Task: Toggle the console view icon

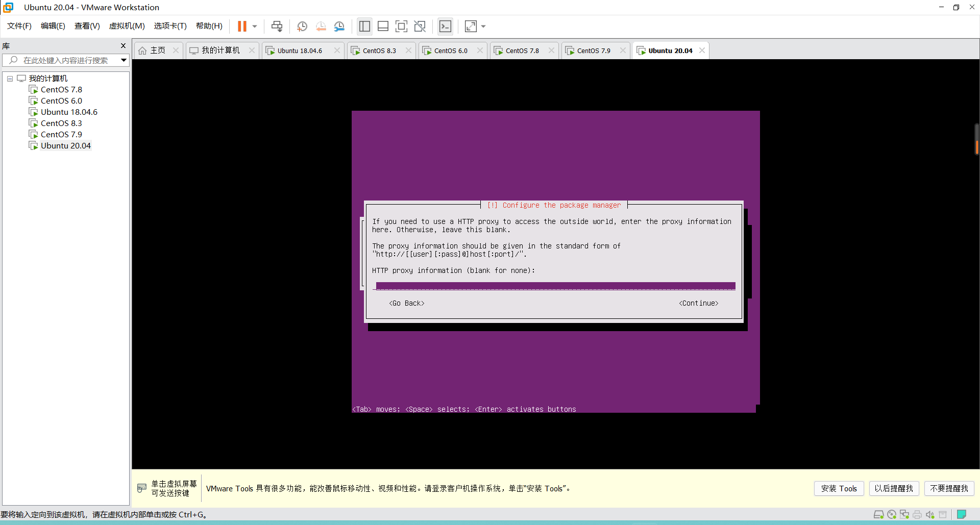Action: pos(445,26)
